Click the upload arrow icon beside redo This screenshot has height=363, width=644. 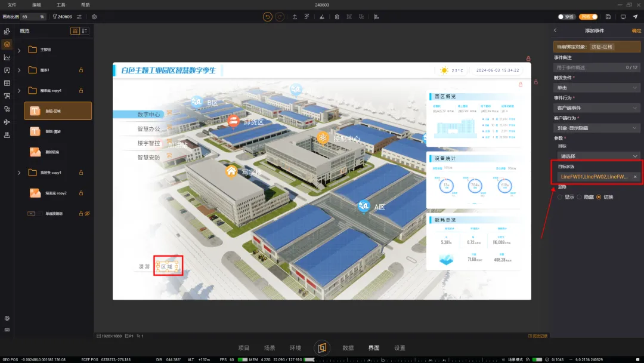295,17
